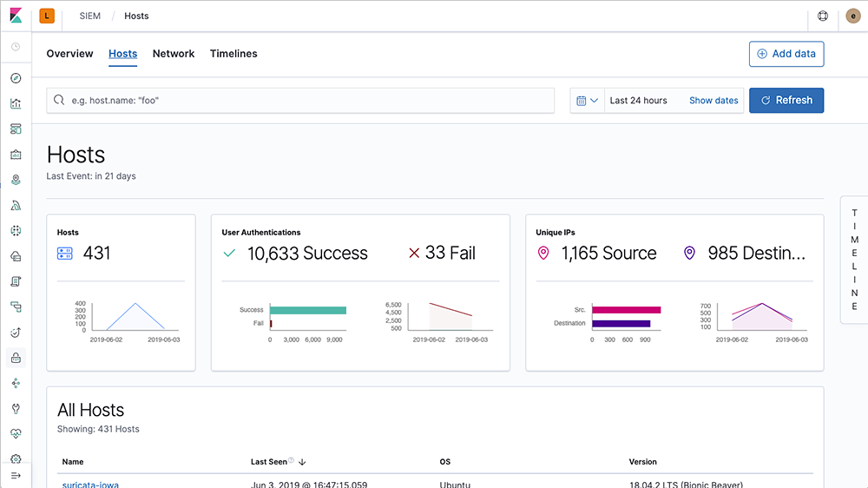The height and width of the screenshot is (488, 868).
Task: Click the Name column header
Action: click(73, 461)
